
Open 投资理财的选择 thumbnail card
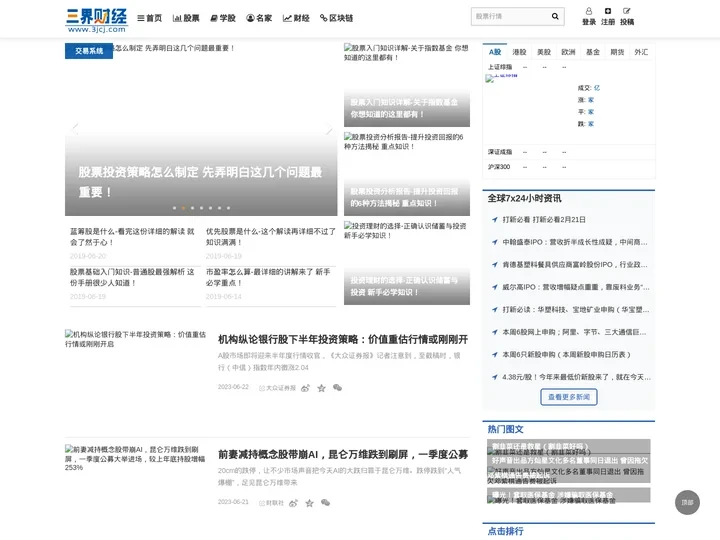407,263
